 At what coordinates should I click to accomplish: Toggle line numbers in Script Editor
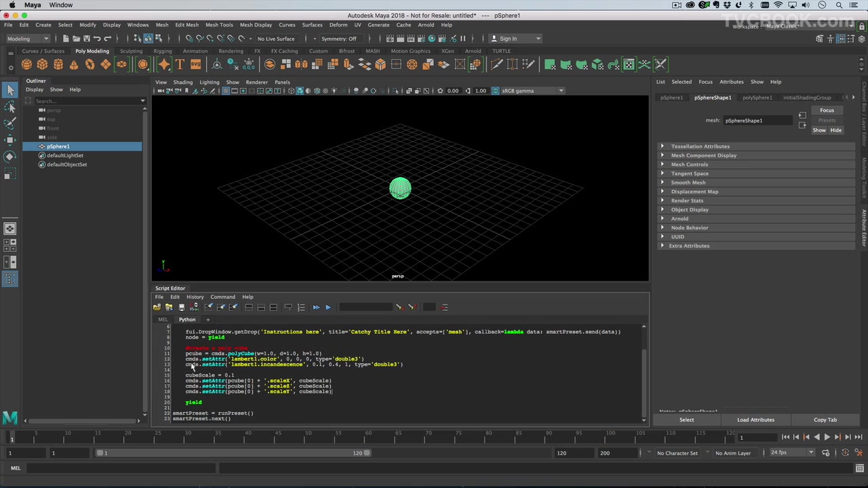click(x=301, y=307)
